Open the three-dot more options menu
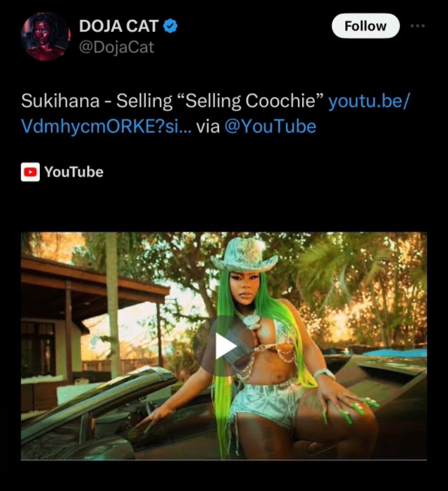The width and height of the screenshot is (448, 491). 418,26
